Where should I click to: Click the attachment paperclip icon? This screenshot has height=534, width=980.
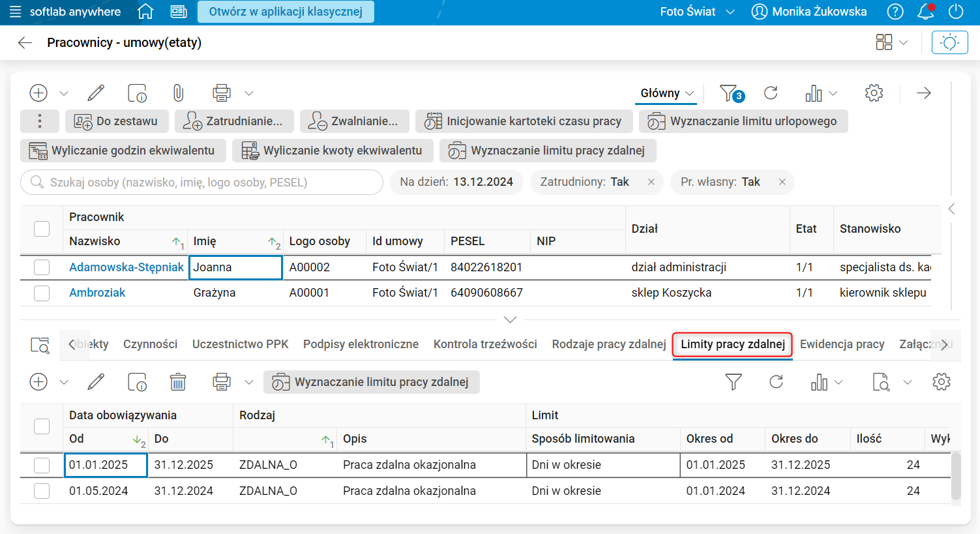178,93
